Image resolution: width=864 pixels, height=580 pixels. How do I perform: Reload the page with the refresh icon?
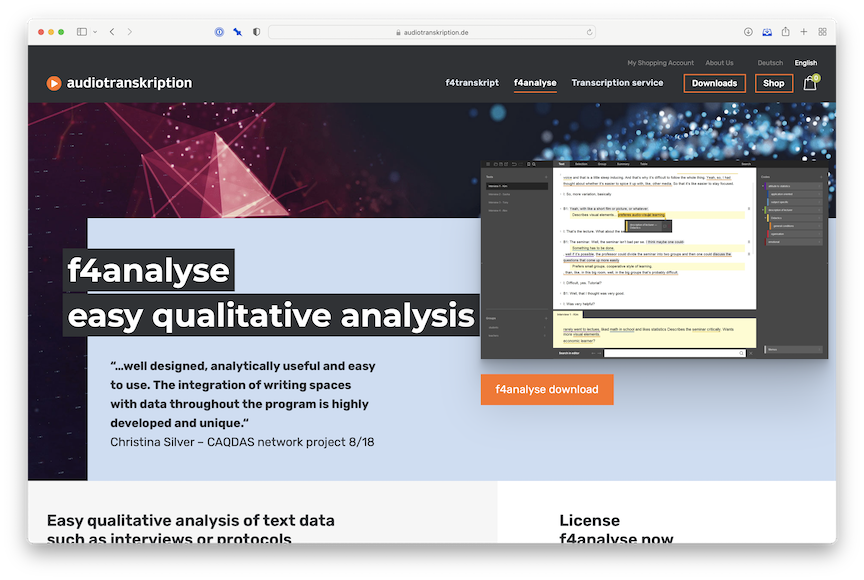(589, 32)
